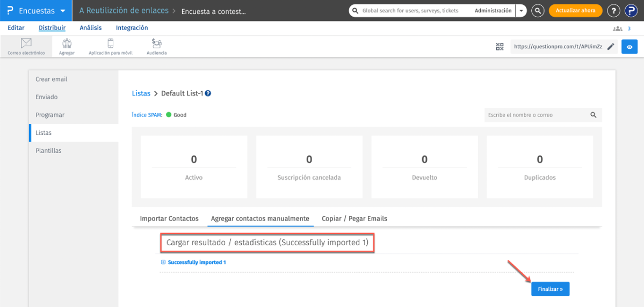Switch to the Integración tab

point(132,28)
